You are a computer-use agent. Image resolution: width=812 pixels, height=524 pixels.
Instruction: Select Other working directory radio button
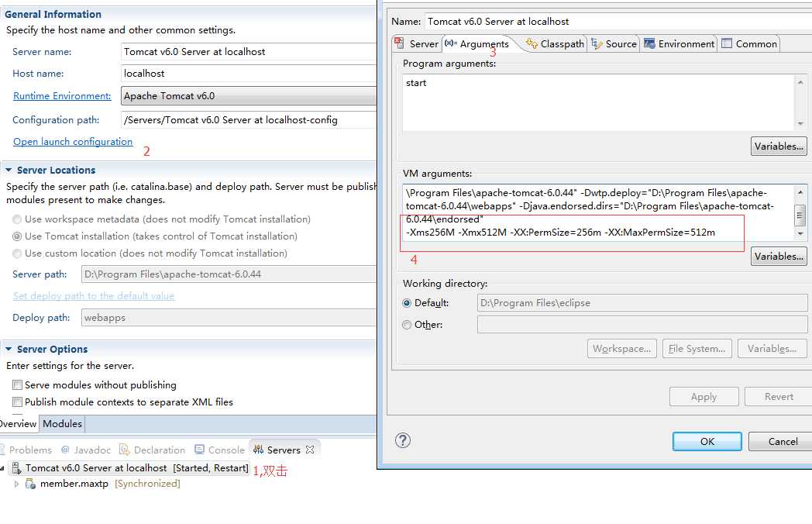click(x=407, y=325)
